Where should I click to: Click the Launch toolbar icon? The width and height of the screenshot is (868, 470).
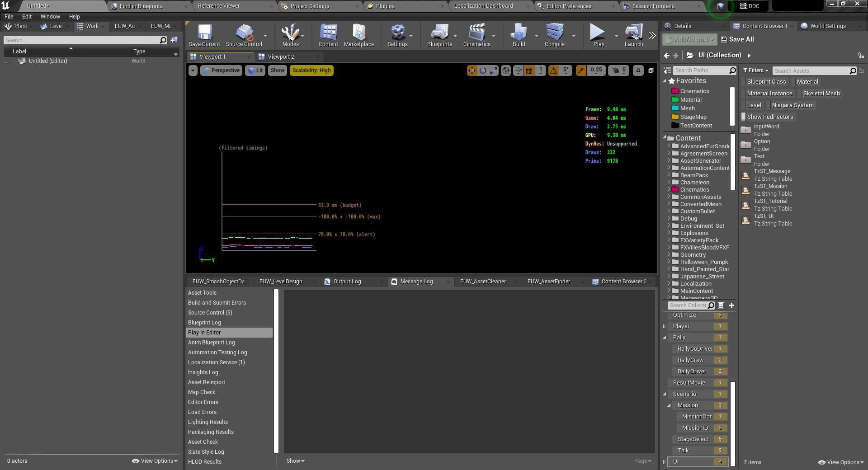click(634, 35)
